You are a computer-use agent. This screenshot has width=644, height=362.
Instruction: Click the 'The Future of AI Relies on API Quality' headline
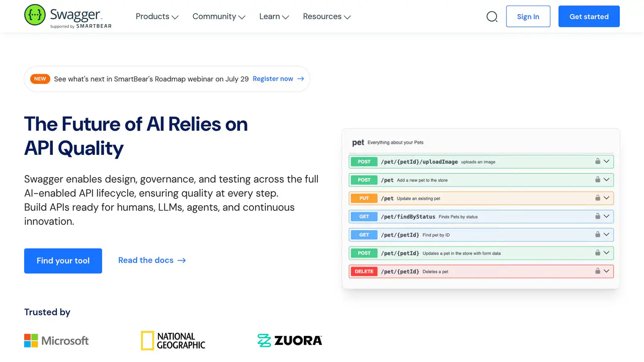coord(136,136)
